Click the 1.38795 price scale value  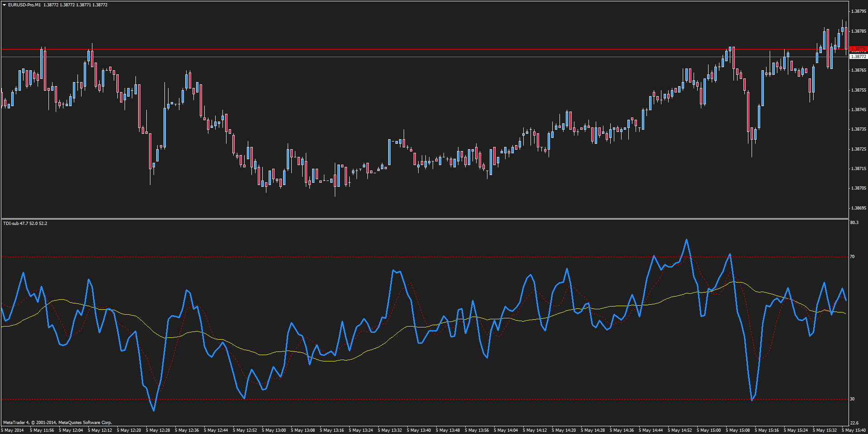(859, 11)
